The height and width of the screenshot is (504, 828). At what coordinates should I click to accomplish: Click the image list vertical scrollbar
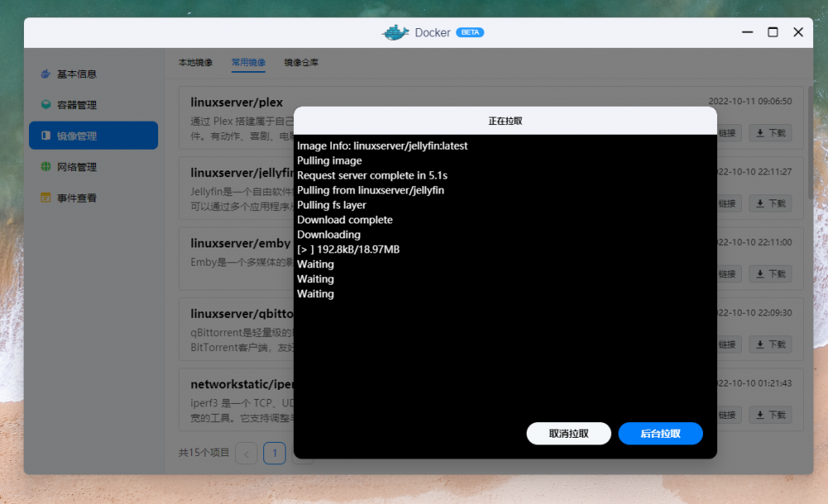click(810, 142)
